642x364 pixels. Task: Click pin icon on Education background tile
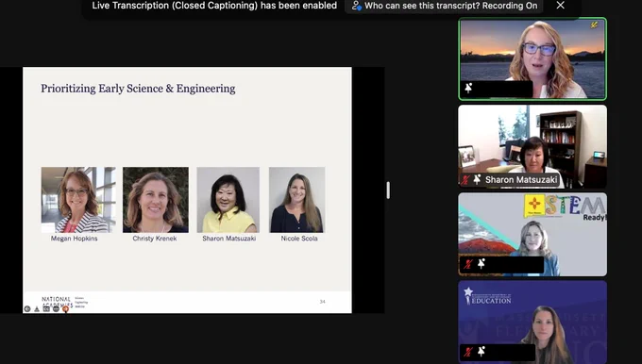[x=481, y=351]
